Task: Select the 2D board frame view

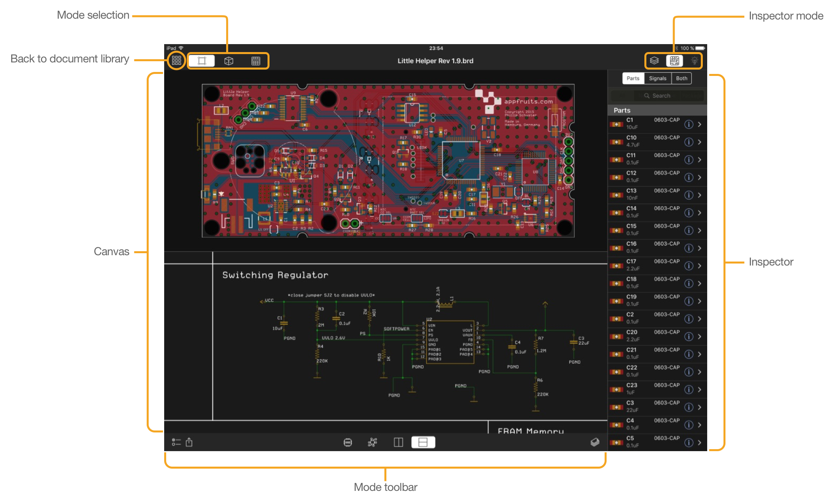Action: coord(202,61)
